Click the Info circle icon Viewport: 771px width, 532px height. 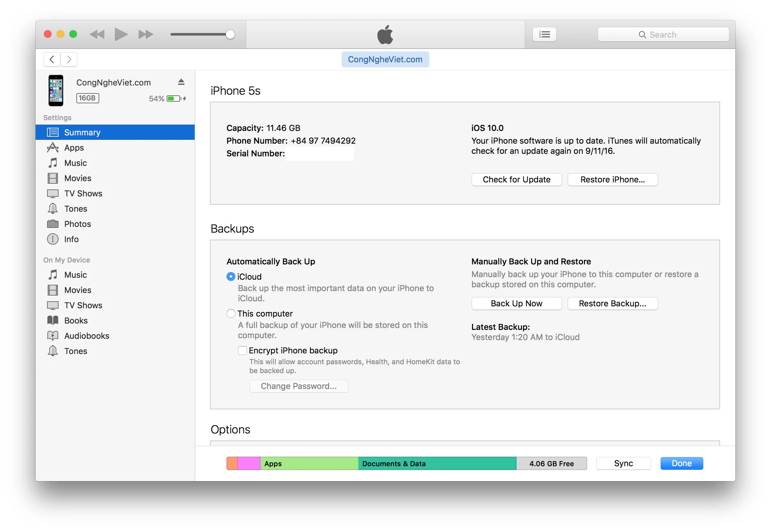tap(53, 239)
